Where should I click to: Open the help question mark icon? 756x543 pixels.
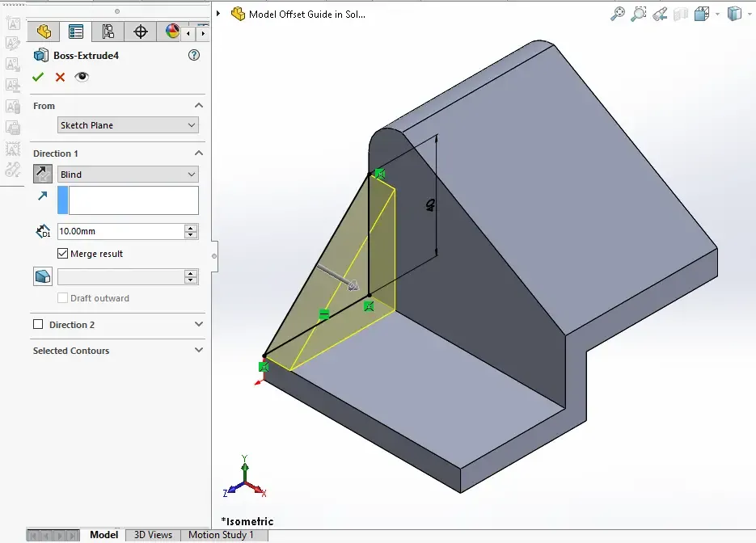click(x=193, y=55)
